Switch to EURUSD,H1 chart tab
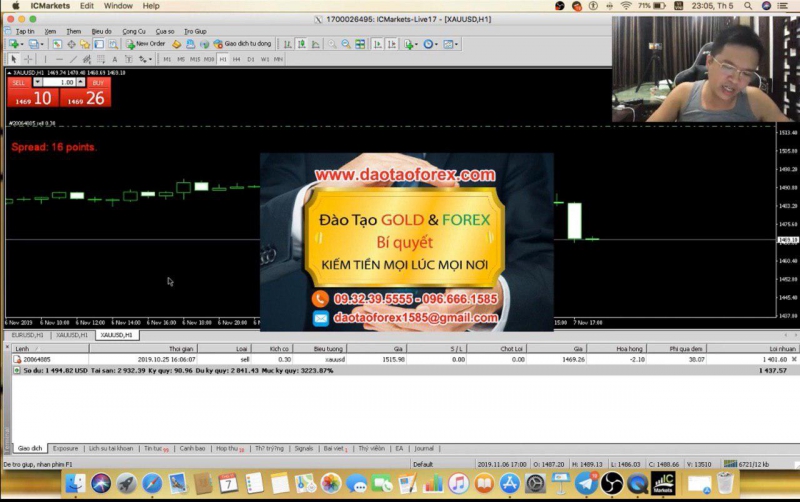The height and width of the screenshot is (502, 800). pyautogui.click(x=28, y=335)
